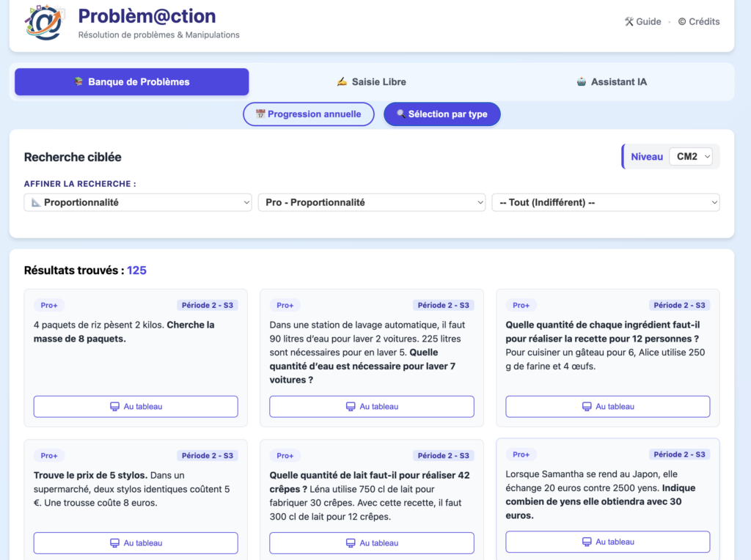Screen dimensions: 751x560
Task: Click the Problèm@ction logo icon
Action: 43,22
